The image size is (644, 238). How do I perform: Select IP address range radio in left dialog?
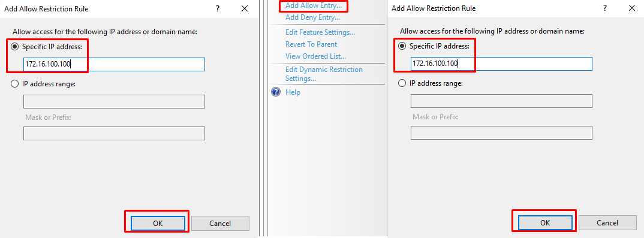(15, 84)
